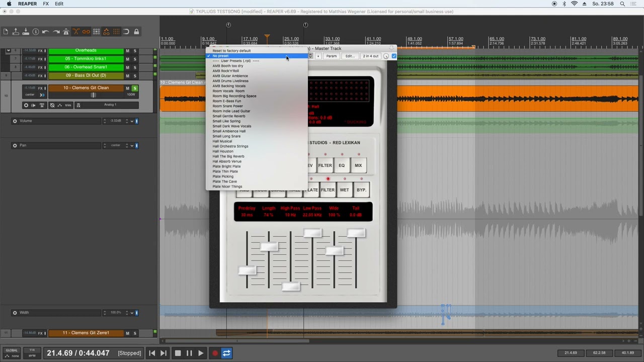The height and width of the screenshot is (362, 644).
Task: Select preset Plate Nicer Things
Action: click(227, 187)
